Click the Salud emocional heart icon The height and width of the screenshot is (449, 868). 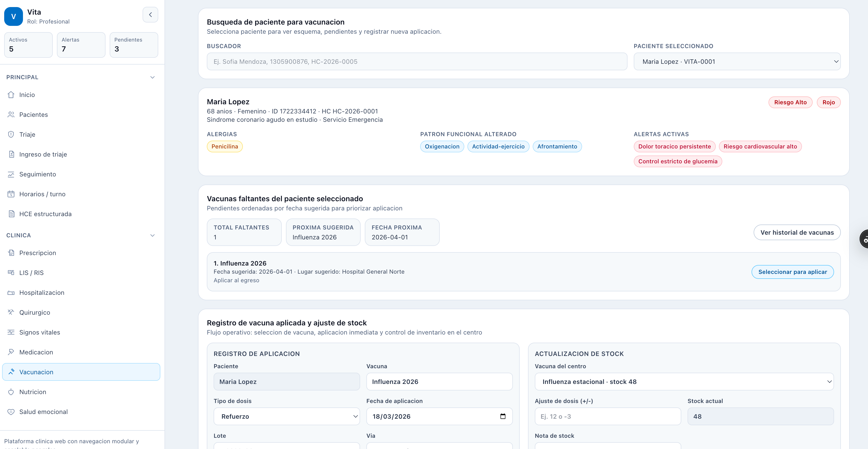(x=11, y=412)
